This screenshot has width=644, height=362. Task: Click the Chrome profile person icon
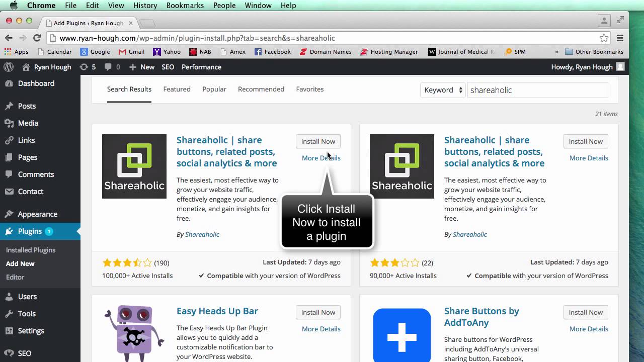[x=604, y=21]
